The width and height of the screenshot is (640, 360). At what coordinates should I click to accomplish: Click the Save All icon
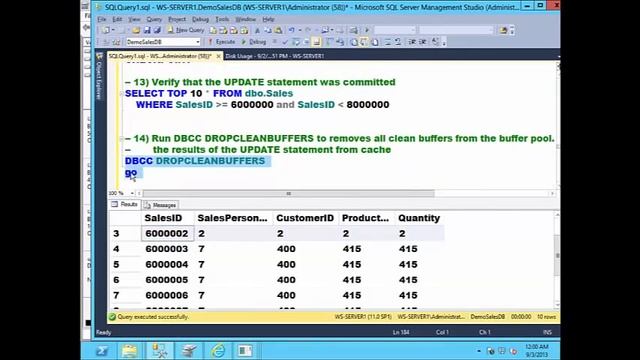[x=157, y=30]
